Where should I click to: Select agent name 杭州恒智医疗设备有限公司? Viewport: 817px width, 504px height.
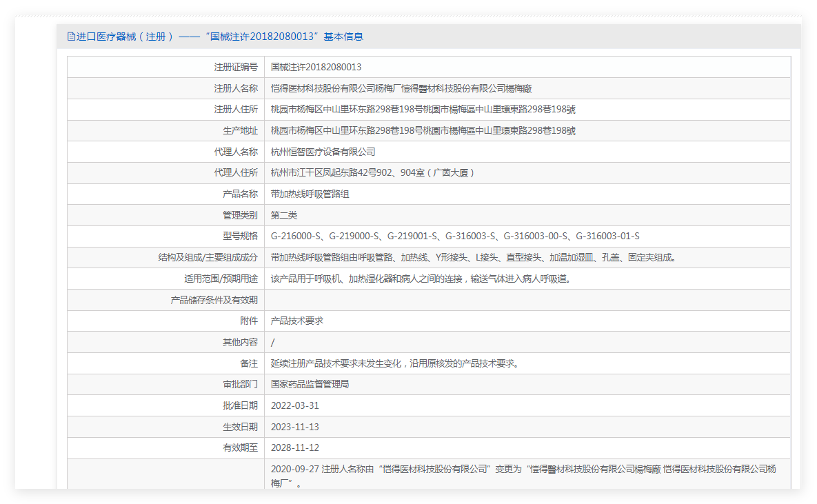tap(323, 152)
